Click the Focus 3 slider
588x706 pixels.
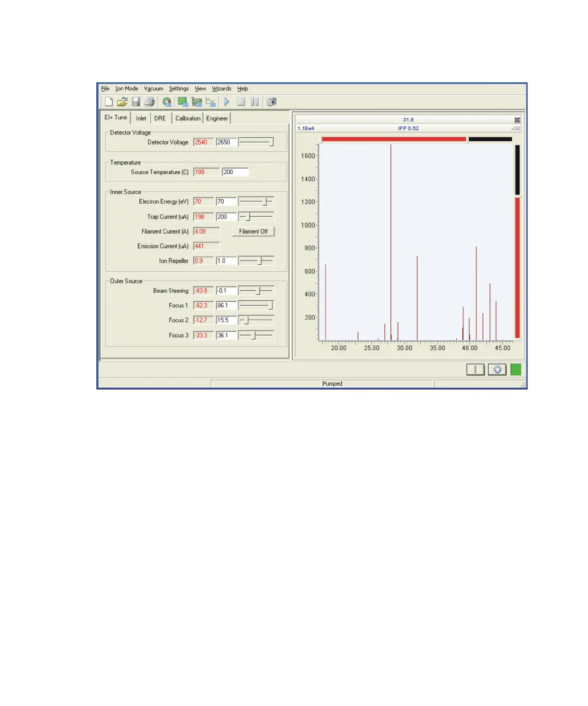point(256,336)
